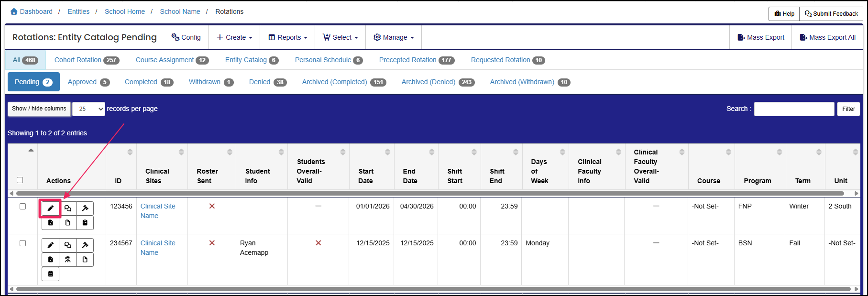Screen dimensions: 868x296
Task: Open the Reports dropdown
Action: point(287,37)
